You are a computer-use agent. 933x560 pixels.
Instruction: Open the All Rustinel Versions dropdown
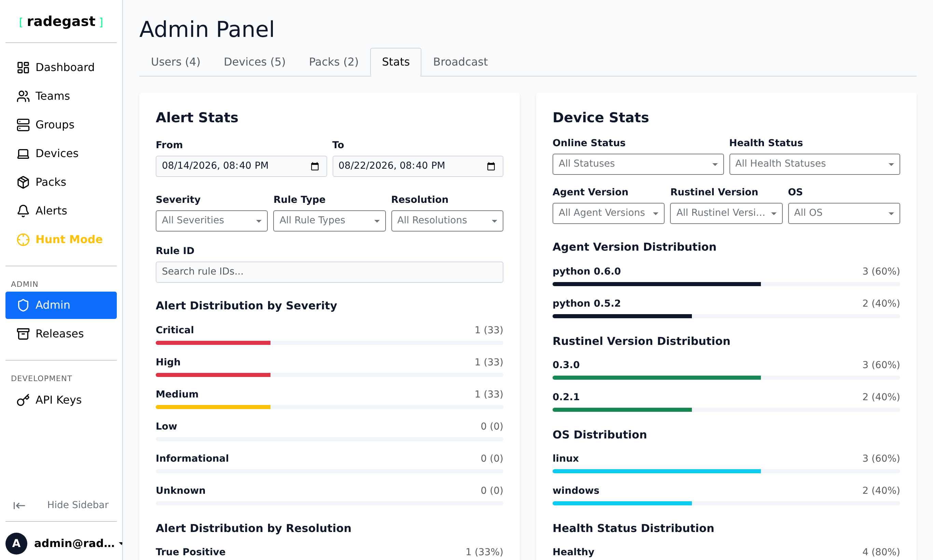tap(726, 213)
